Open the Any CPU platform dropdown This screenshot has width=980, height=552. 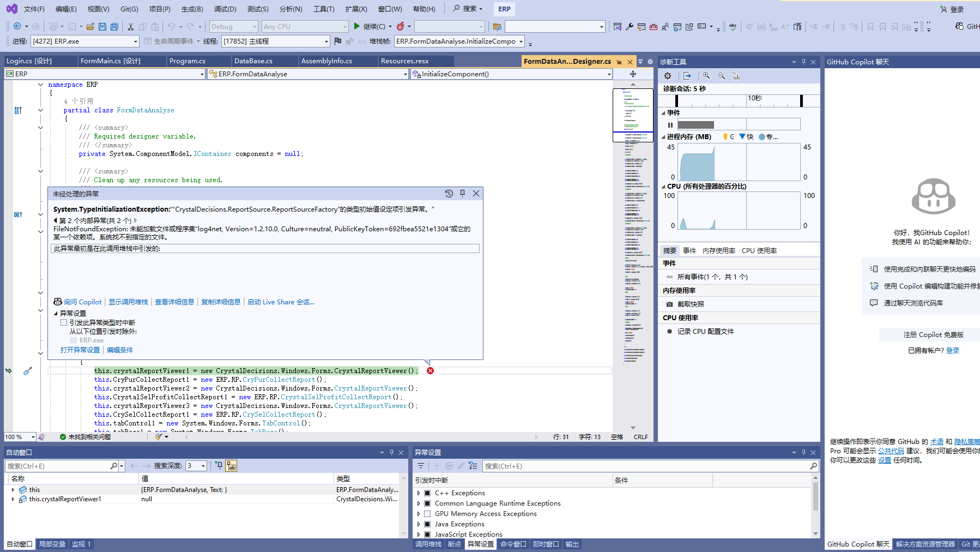click(305, 26)
